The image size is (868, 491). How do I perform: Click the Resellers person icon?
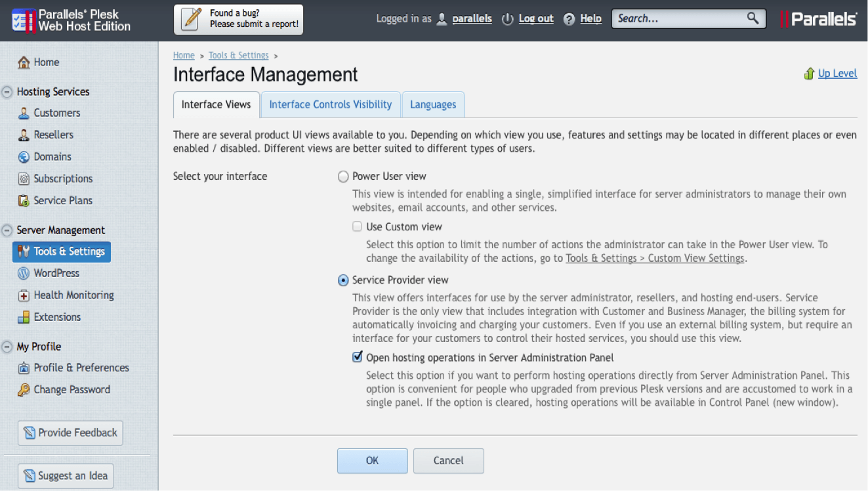click(x=24, y=135)
